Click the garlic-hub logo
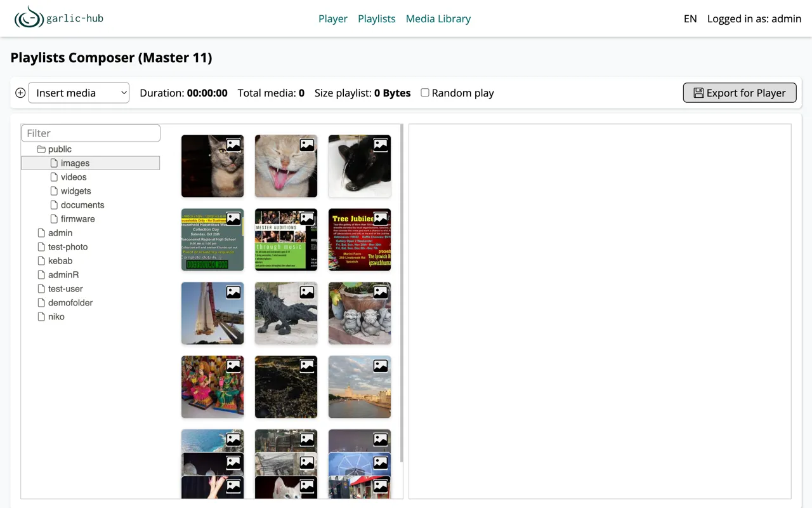This screenshot has width=812, height=508. [59, 18]
